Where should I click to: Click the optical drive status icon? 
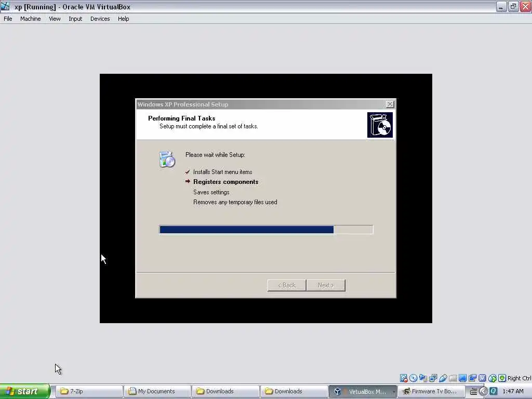click(413, 378)
